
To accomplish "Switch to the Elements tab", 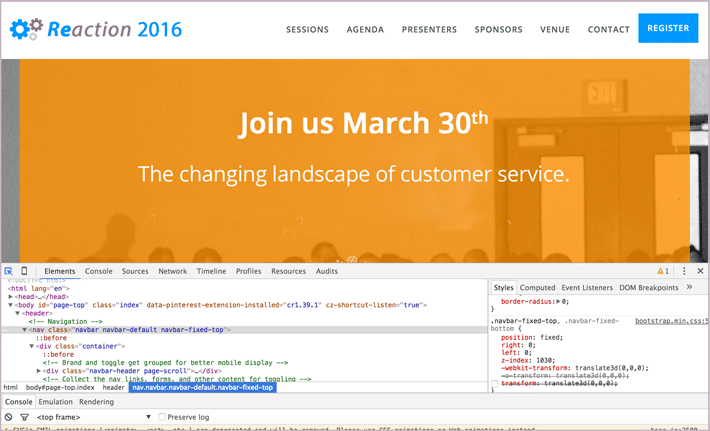I will (60, 271).
